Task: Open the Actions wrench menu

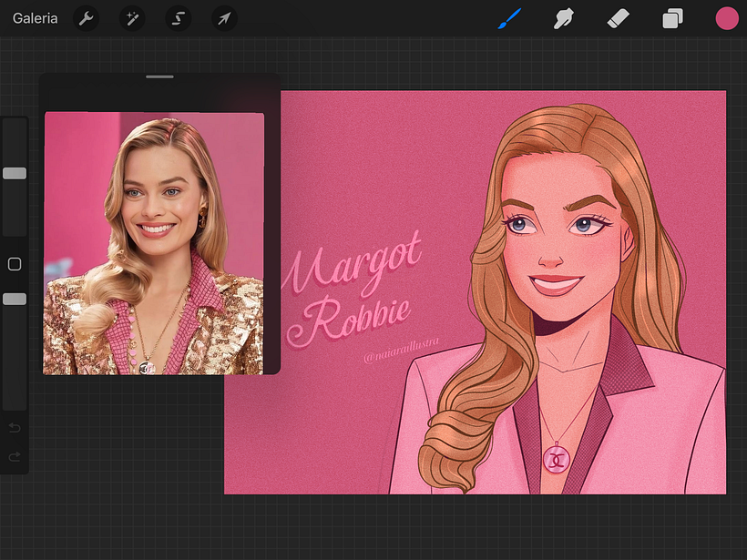Action: tap(86, 18)
